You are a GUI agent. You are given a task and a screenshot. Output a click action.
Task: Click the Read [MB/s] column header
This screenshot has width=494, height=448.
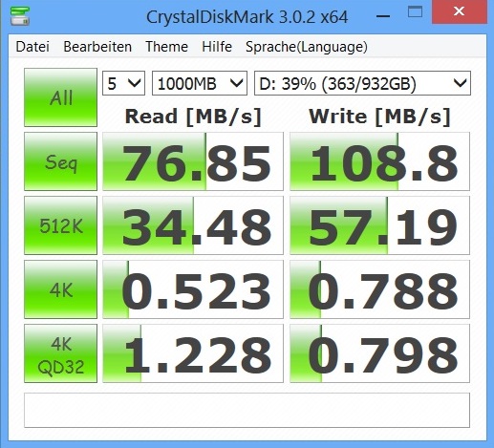click(193, 117)
